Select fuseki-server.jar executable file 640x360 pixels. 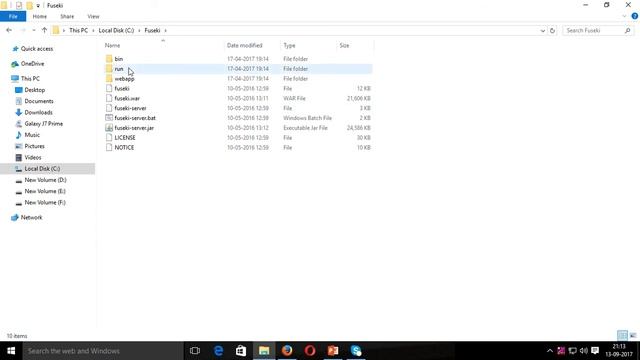tap(134, 128)
